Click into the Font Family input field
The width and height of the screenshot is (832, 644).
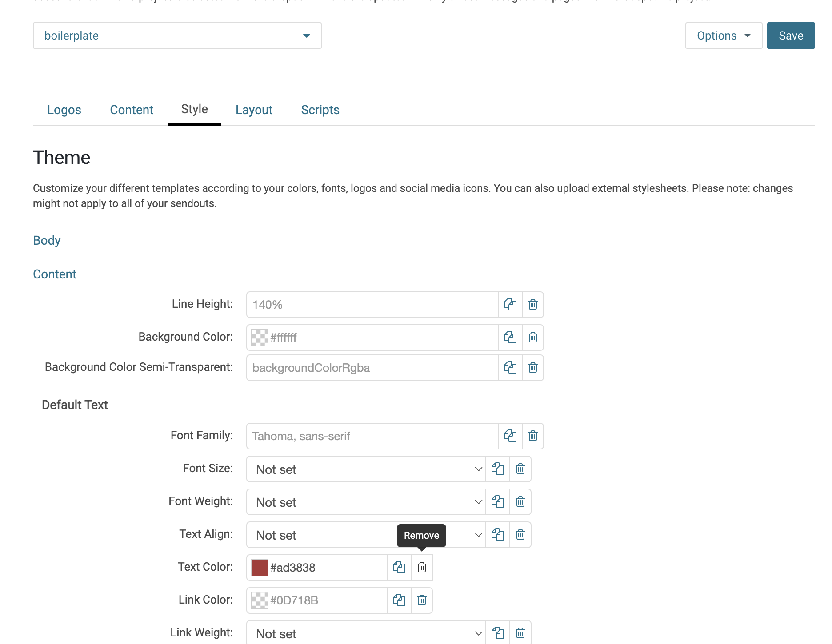372,436
